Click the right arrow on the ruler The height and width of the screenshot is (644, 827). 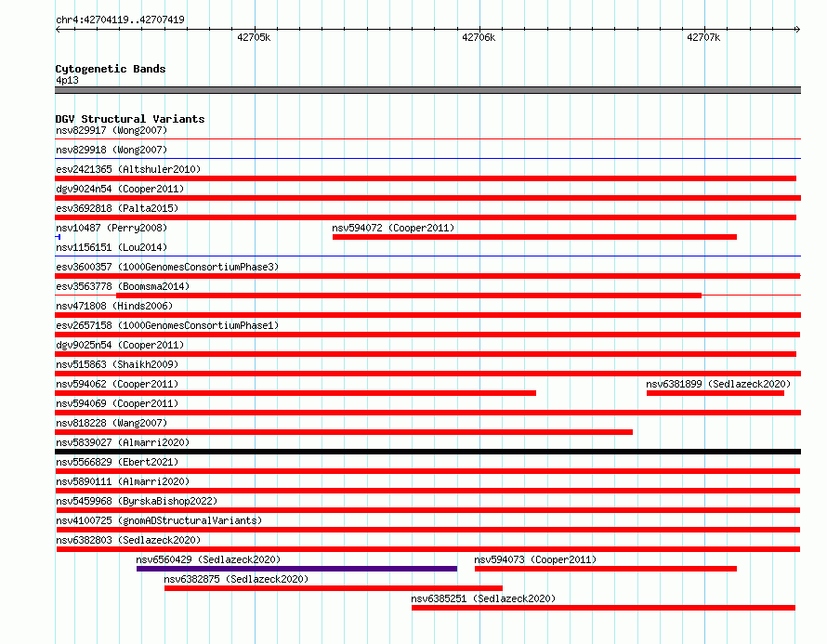(x=797, y=29)
